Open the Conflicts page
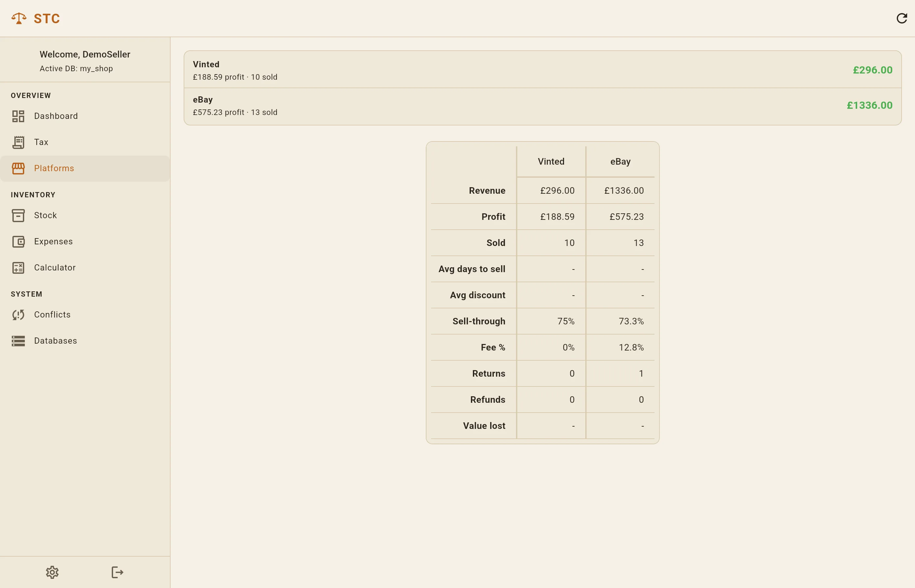 (x=85, y=315)
